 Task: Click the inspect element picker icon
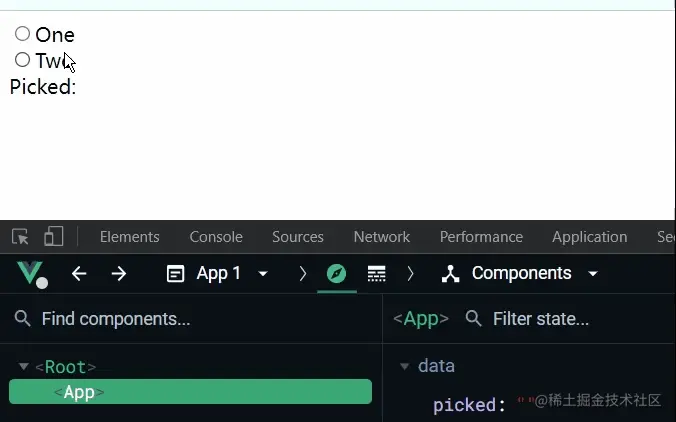tap(20, 237)
